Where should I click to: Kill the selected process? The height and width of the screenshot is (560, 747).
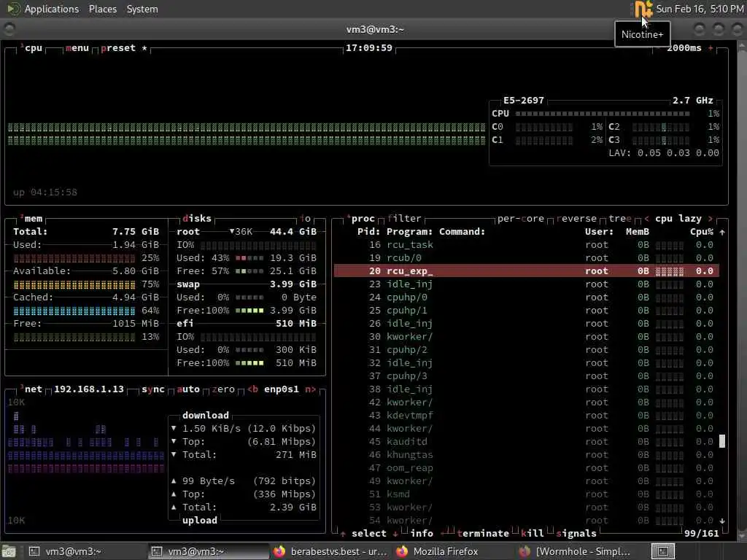532,533
